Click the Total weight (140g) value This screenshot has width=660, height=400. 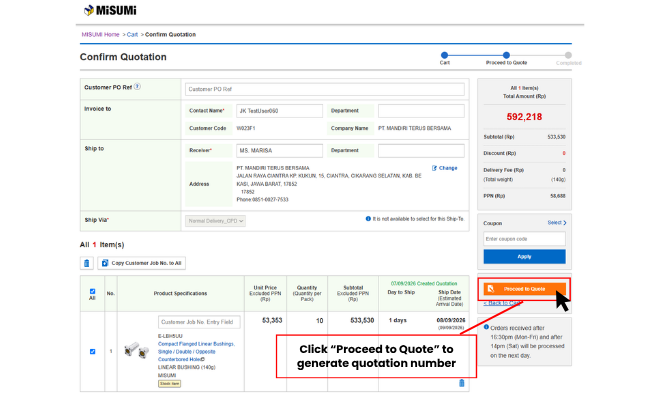pyautogui.click(x=559, y=180)
